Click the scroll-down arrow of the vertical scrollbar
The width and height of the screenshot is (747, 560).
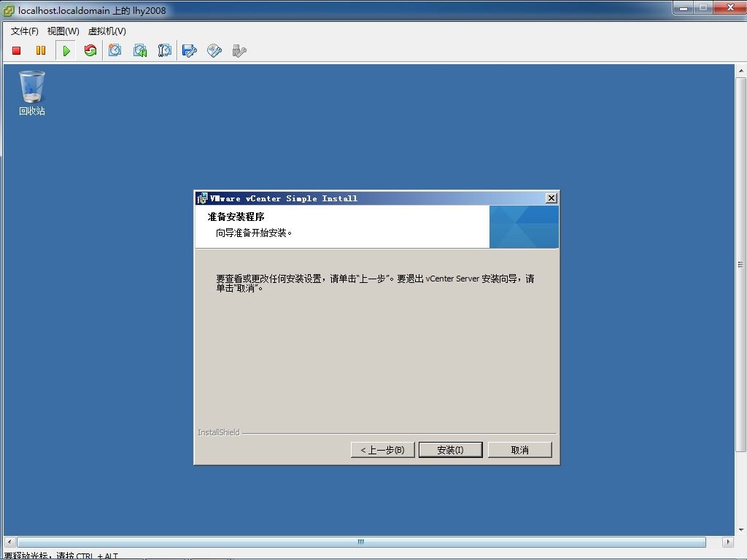tap(741, 529)
